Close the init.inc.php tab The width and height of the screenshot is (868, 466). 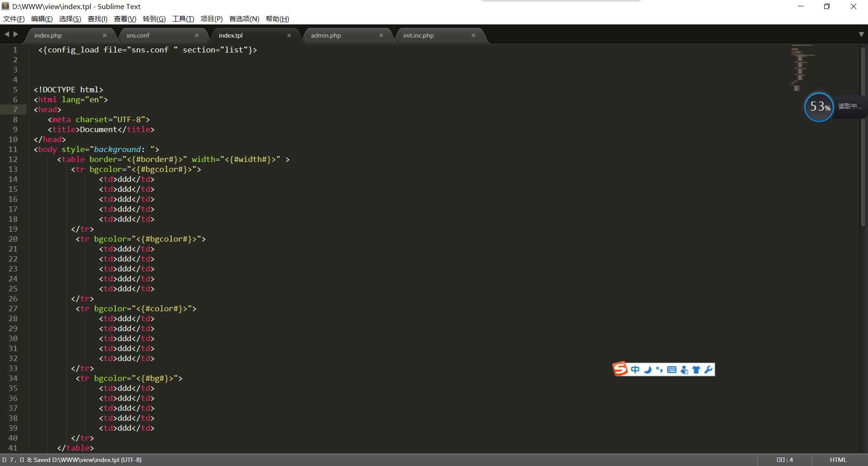pyautogui.click(x=473, y=35)
